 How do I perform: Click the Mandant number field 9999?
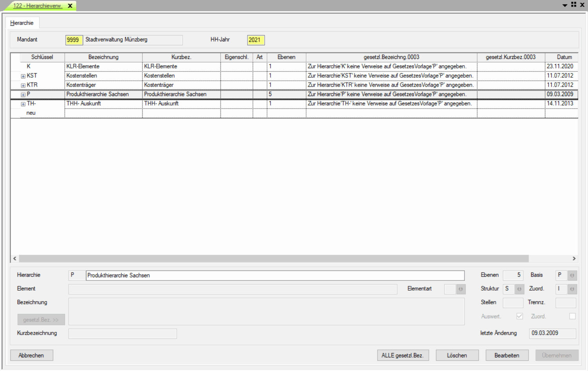click(73, 40)
